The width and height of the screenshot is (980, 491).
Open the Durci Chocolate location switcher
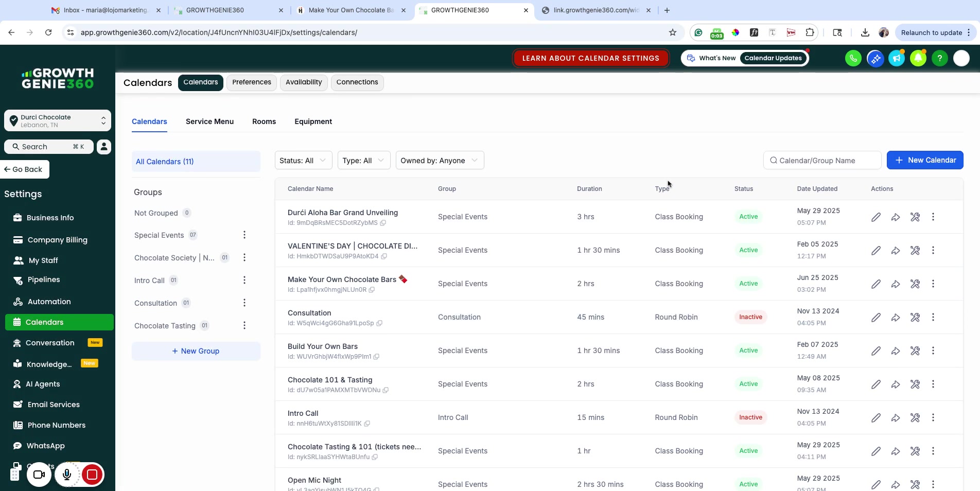click(x=58, y=121)
